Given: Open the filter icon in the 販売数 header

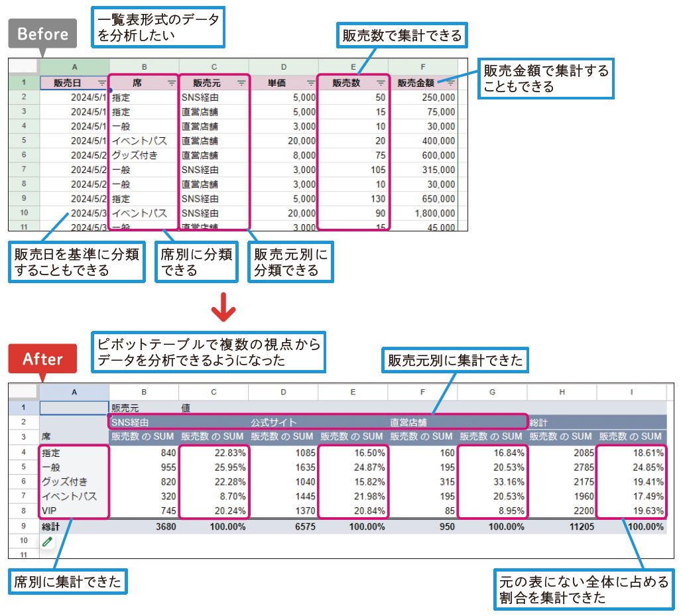Looking at the screenshot, I should click(381, 83).
